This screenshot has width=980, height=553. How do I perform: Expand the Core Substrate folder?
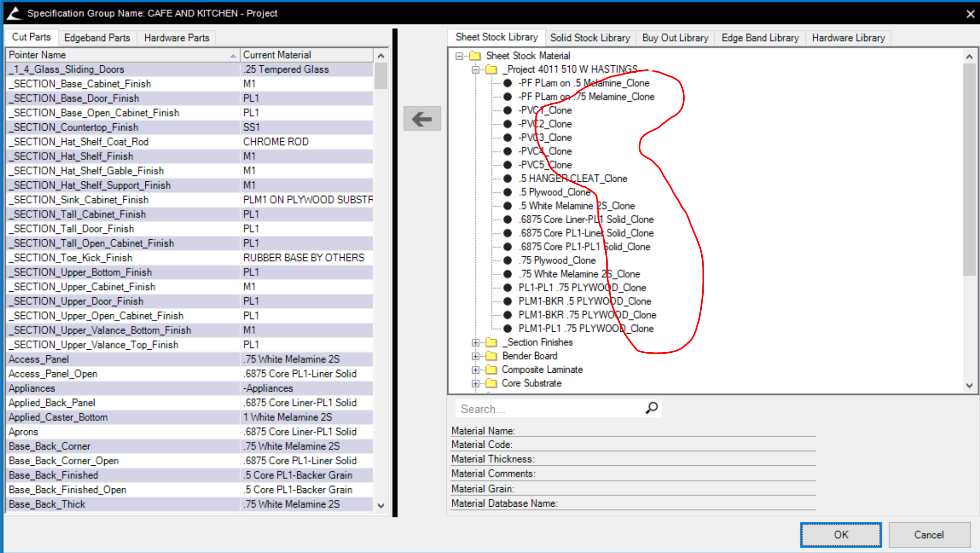point(475,383)
